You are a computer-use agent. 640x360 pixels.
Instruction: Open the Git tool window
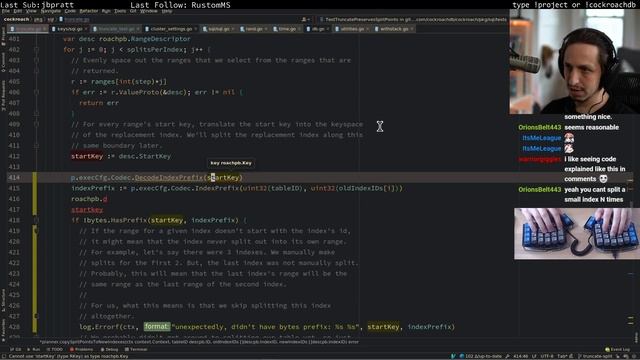[x=16, y=349]
